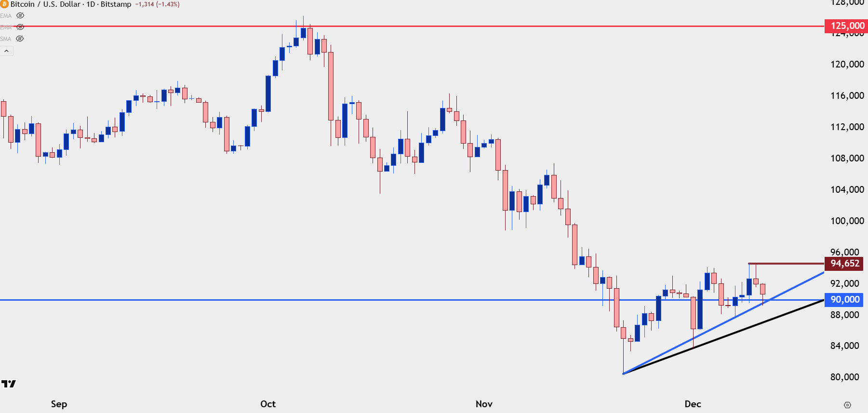This screenshot has width=868, height=413.
Task: Click the Dec label on time axis
Action: point(693,404)
